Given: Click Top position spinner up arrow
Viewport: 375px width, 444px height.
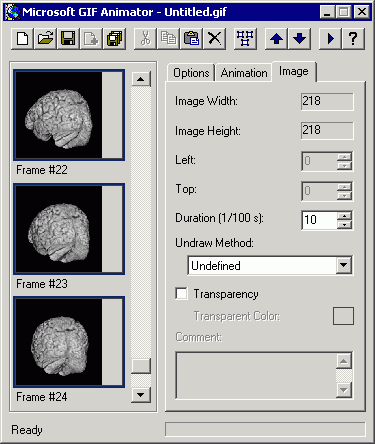Looking at the screenshot, I should (344, 186).
